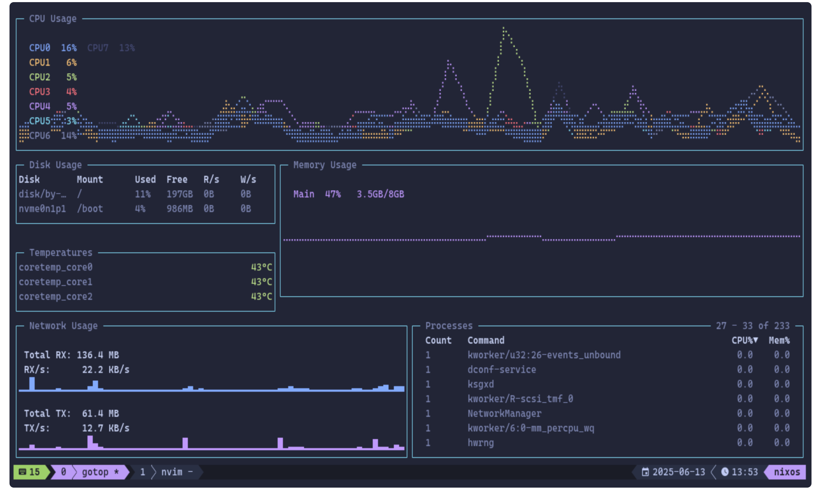Select the CPU3 4% legend entry
Viewport: 821px width, 504px height.
click(53, 92)
